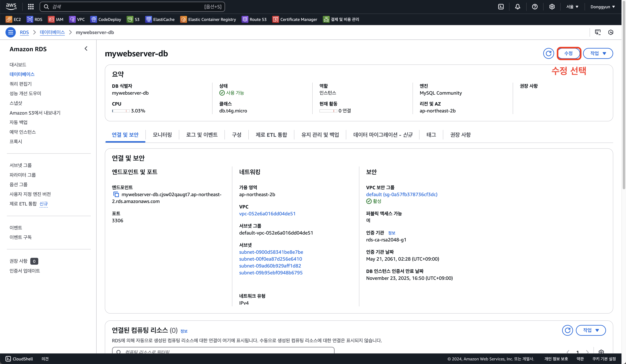Open the Route 53 favorites shortcut

point(254,19)
